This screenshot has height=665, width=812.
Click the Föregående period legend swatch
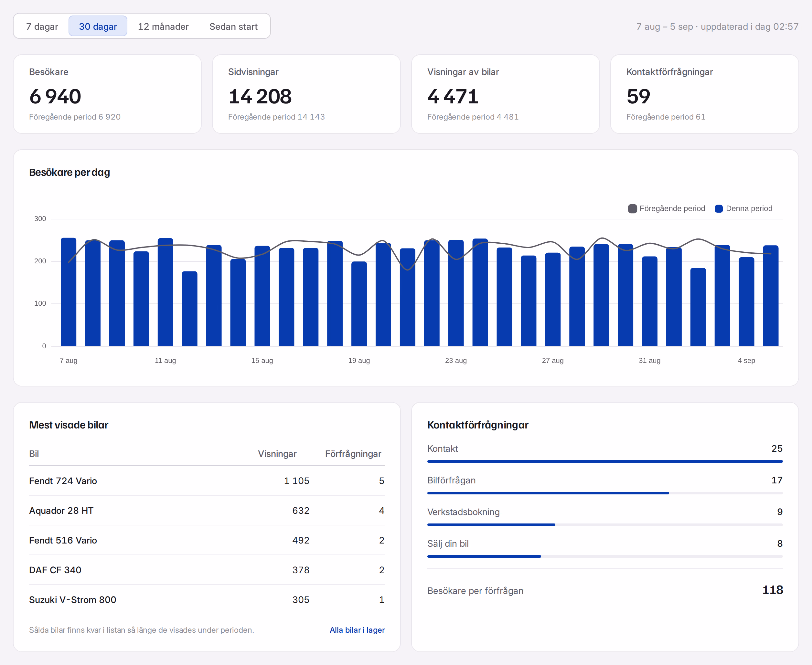tap(633, 208)
